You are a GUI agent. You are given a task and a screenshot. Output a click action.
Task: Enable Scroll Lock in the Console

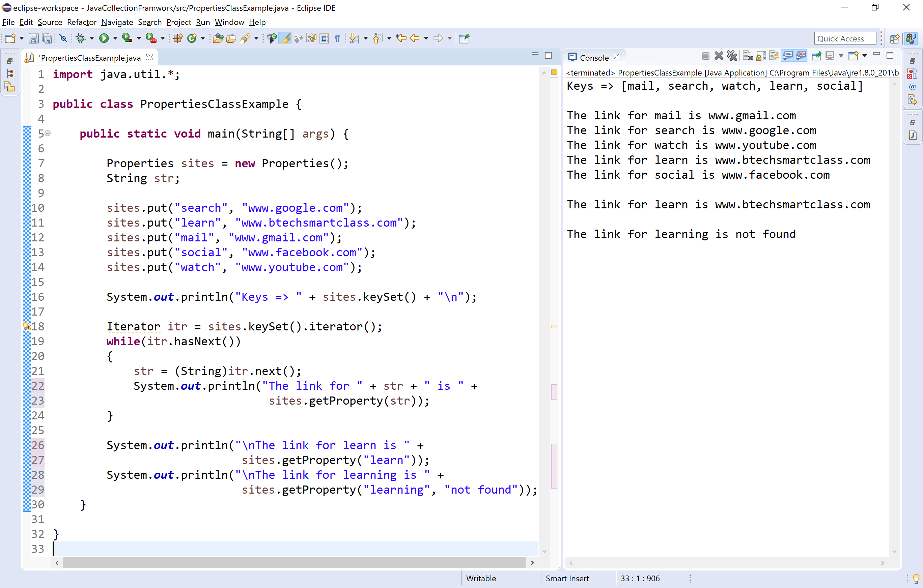761,56
